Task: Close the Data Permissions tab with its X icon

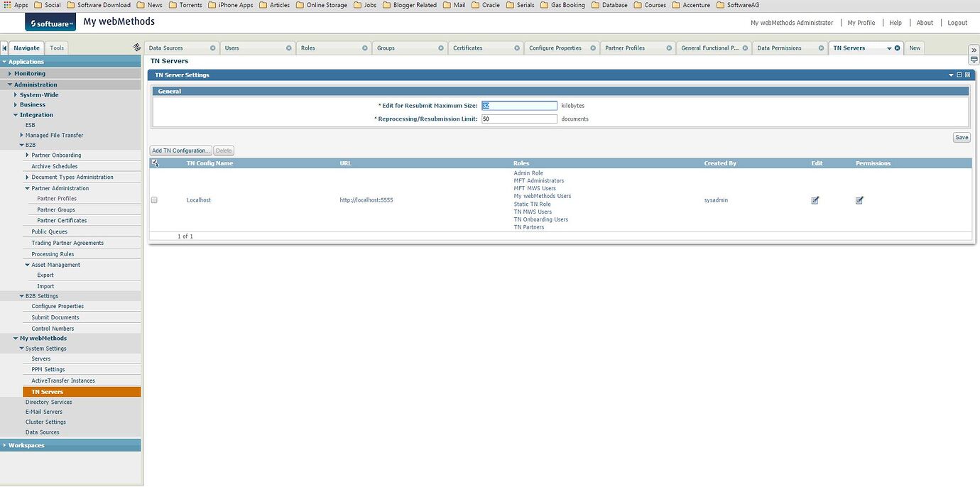Action: pyautogui.click(x=821, y=48)
